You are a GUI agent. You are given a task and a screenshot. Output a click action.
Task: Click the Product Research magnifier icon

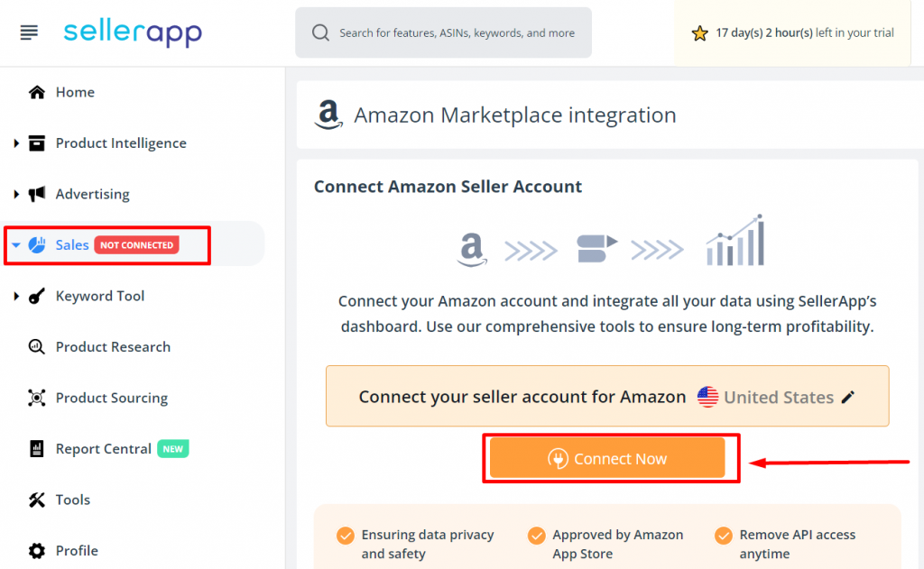pos(37,346)
